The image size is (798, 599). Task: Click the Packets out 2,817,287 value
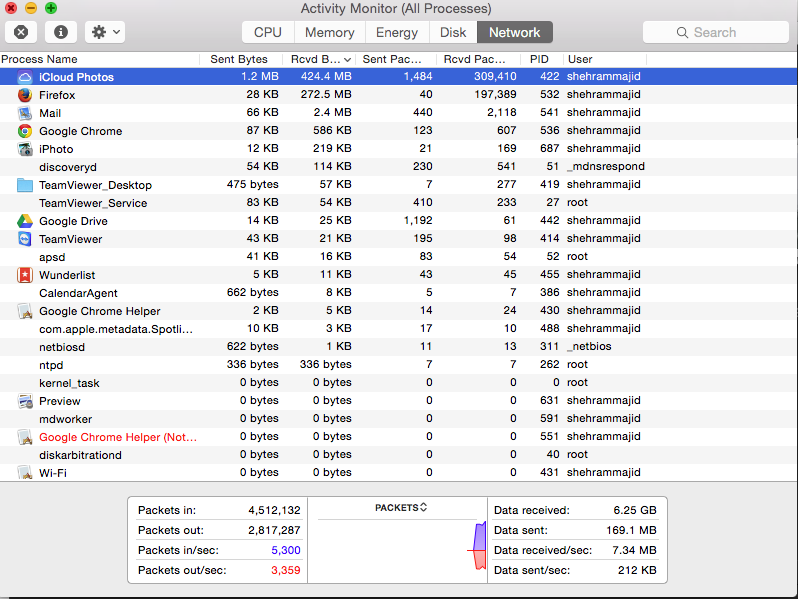(274, 530)
